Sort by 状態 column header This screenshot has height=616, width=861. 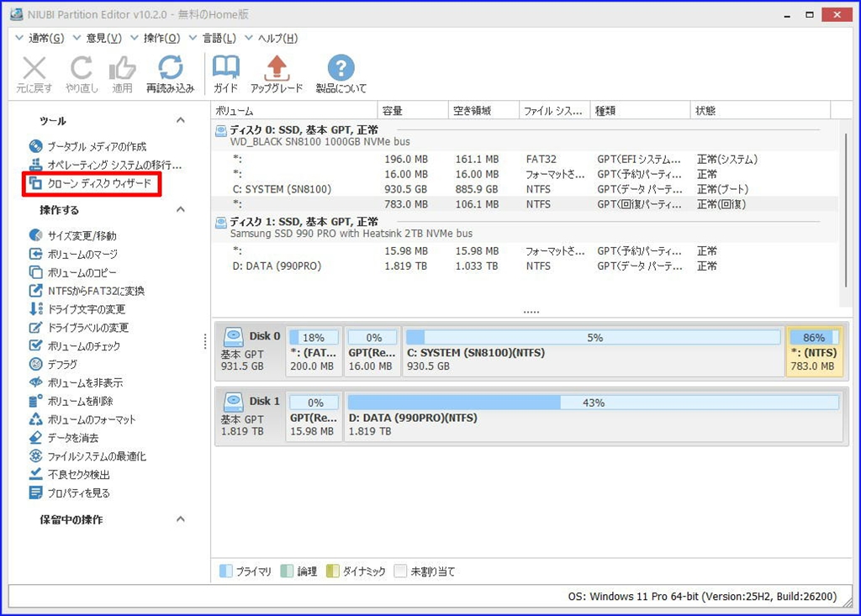coord(760,110)
